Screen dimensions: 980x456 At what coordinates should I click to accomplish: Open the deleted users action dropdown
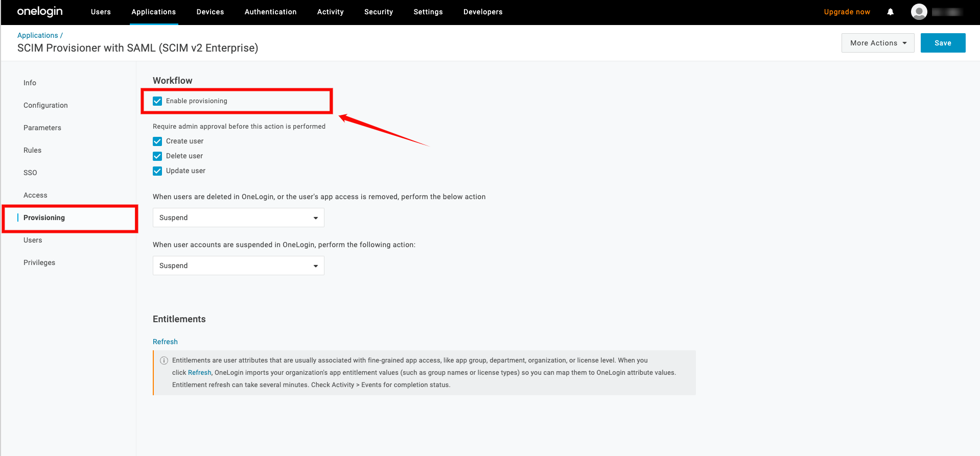pyautogui.click(x=239, y=218)
